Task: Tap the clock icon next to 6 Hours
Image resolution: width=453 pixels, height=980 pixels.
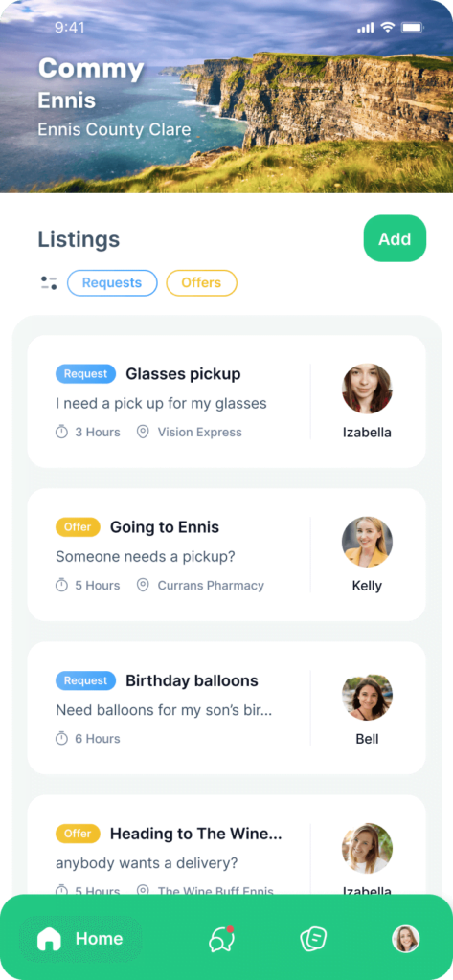Action: (x=61, y=738)
